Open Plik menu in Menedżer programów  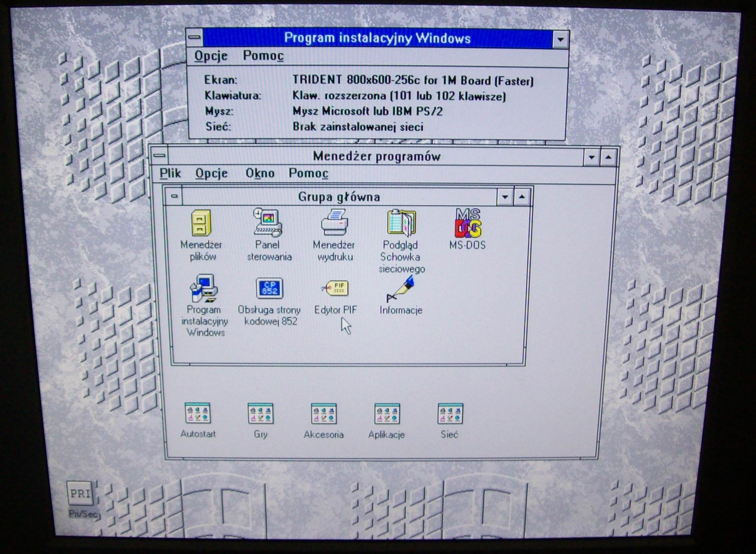(x=170, y=174)
